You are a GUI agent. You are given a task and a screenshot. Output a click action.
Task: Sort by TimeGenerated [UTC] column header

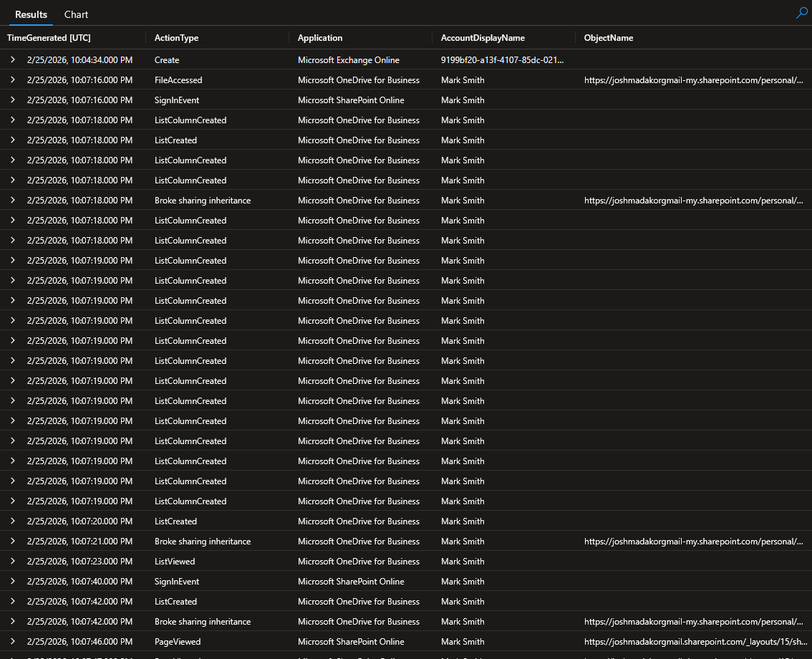[49, 38]
